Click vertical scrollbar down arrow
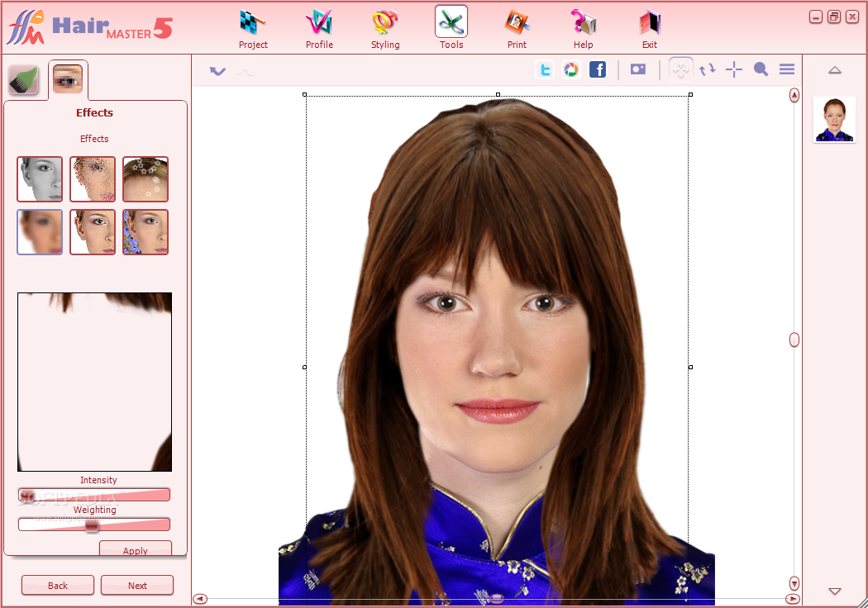Viewport: 868px width, 608px height. 794,583
